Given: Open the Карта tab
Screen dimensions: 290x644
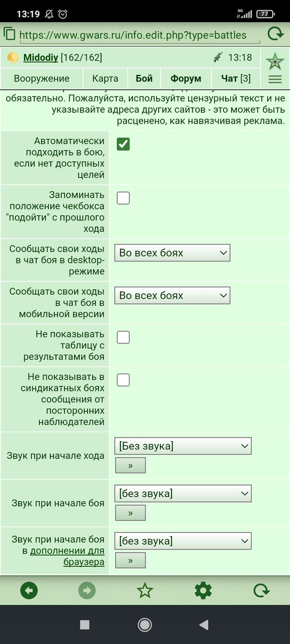Looking at the screenshot, I should (105, 78).
